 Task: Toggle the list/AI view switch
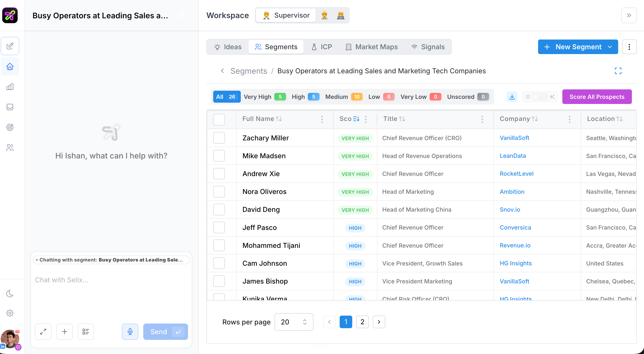point(540,97)
